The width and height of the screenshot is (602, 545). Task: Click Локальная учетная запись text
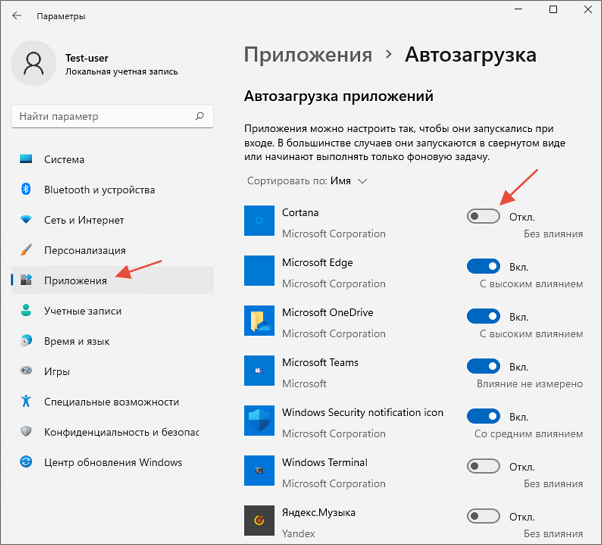tap(121, 72)
